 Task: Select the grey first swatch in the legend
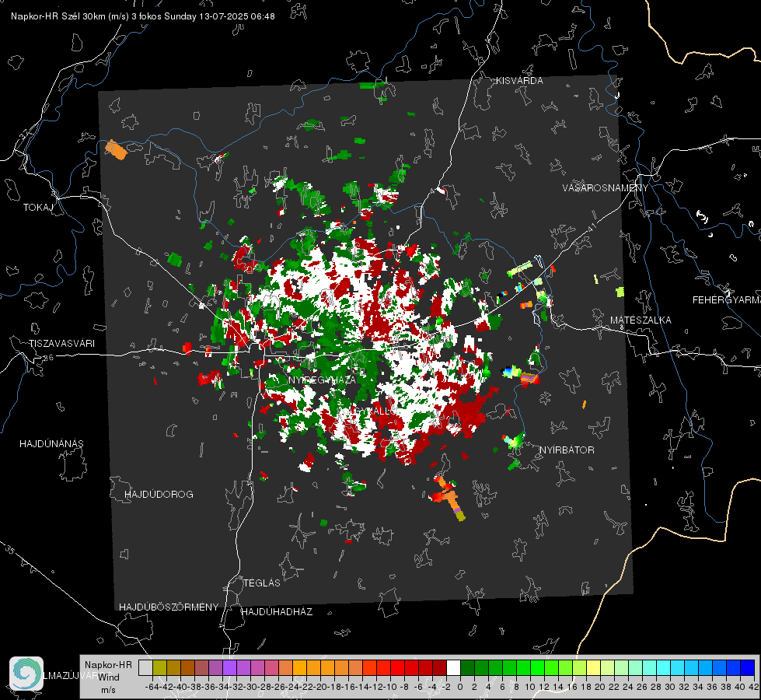coord(145,667)
